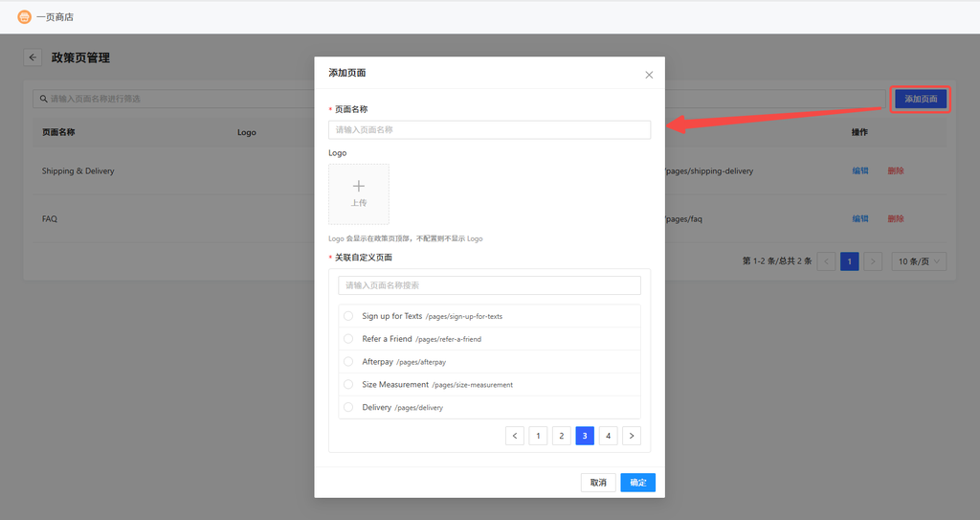Focus the 页面名称 input field

click(x=489, y=129)
